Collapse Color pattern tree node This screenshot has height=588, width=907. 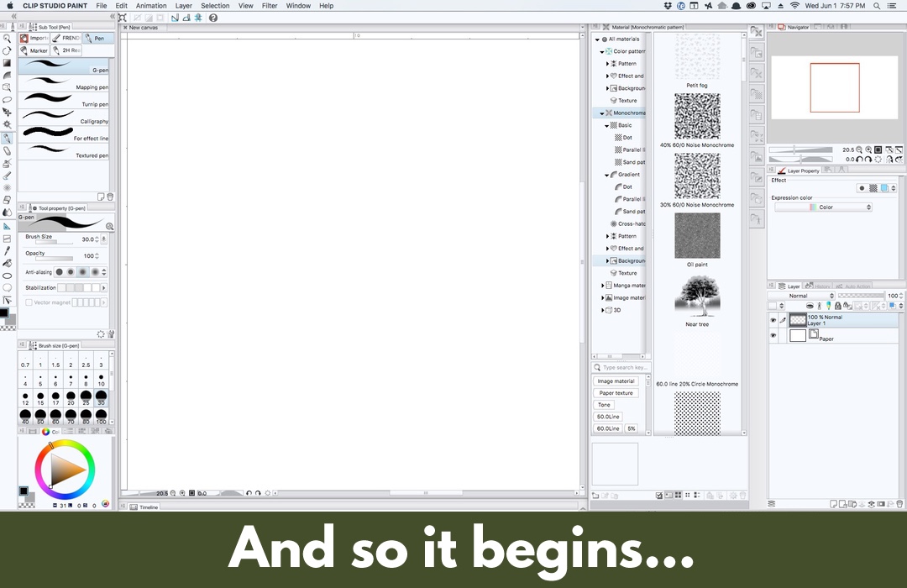pos(601,51)
